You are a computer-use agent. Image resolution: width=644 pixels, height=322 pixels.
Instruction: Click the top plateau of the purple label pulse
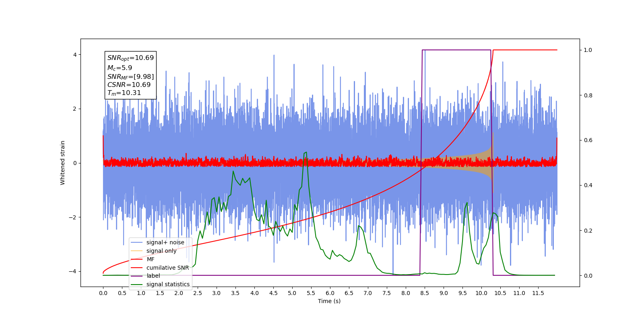coord(456,50)
